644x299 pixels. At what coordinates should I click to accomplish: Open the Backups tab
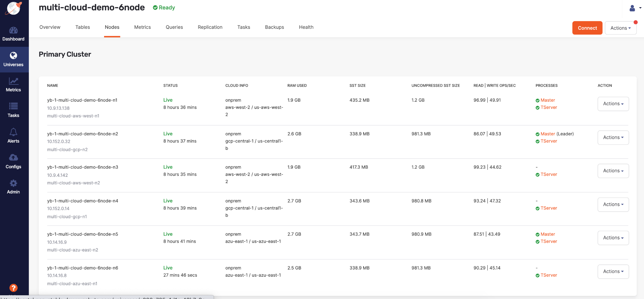pos(274,27)
